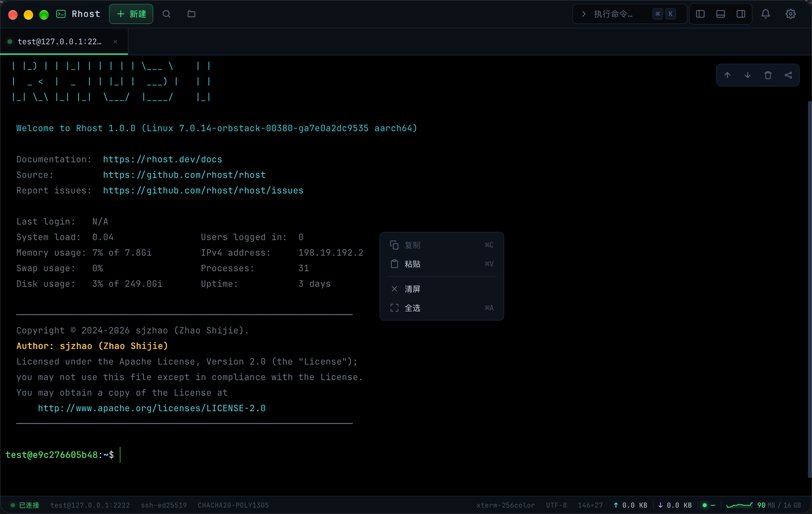Click test@127.0.0.1:2222 in status bar
The image size is (812, 514).
point(90,505)
